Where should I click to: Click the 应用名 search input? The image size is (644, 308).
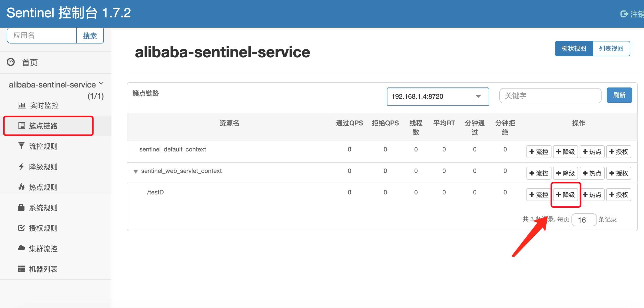[42, 36]
